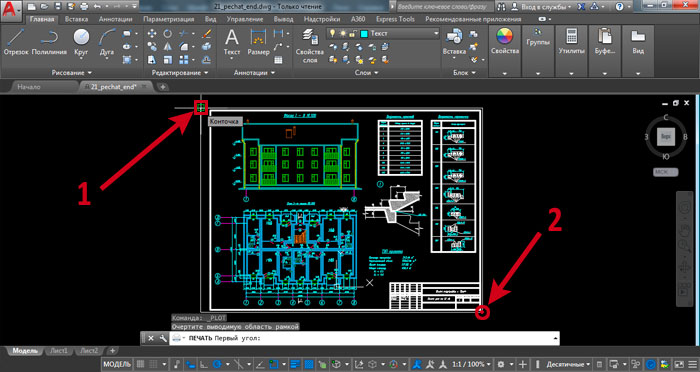Click the Offset tool icon
Screen dimensions: 700x372
pyautogui.click(x=206, y=59)
